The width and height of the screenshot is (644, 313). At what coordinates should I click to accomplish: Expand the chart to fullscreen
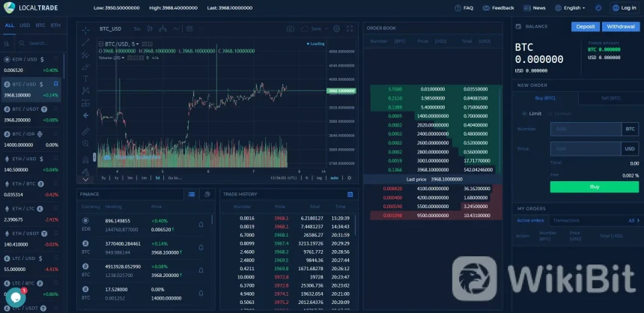point(350,28)
